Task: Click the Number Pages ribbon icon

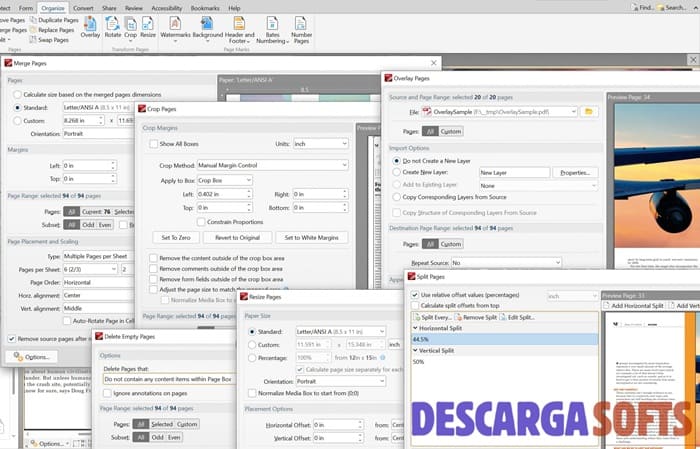Action: pos(301,30)
